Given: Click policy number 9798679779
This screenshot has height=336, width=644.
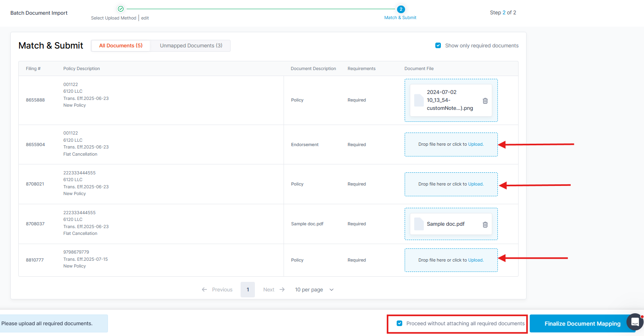Looking at the screenshot, I should [x=76, y=252].
